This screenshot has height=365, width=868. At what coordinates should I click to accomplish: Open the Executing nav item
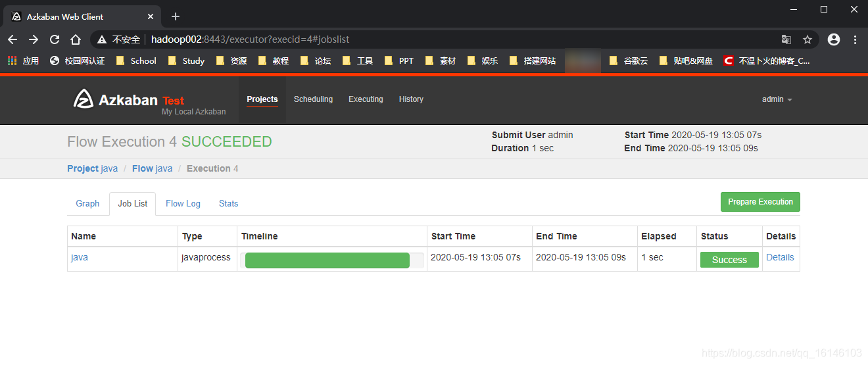click(x=366, y=99)
